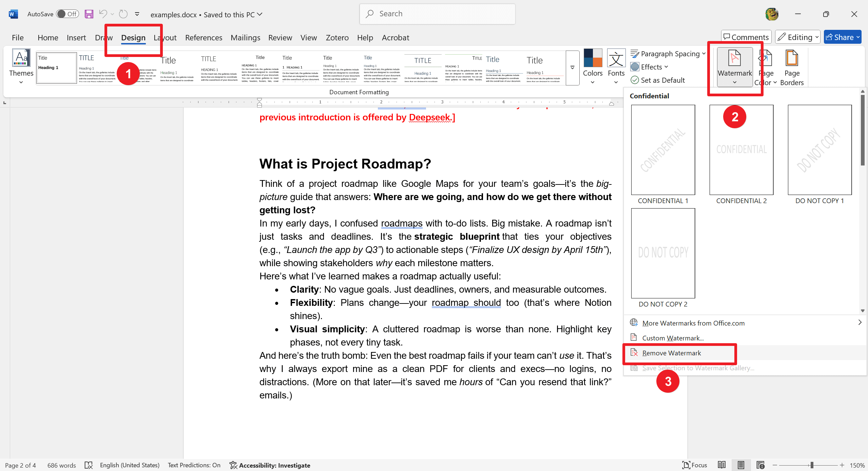Open the Editing dropdown menu
The image size is (868, 471).
(x=798, y=37)
